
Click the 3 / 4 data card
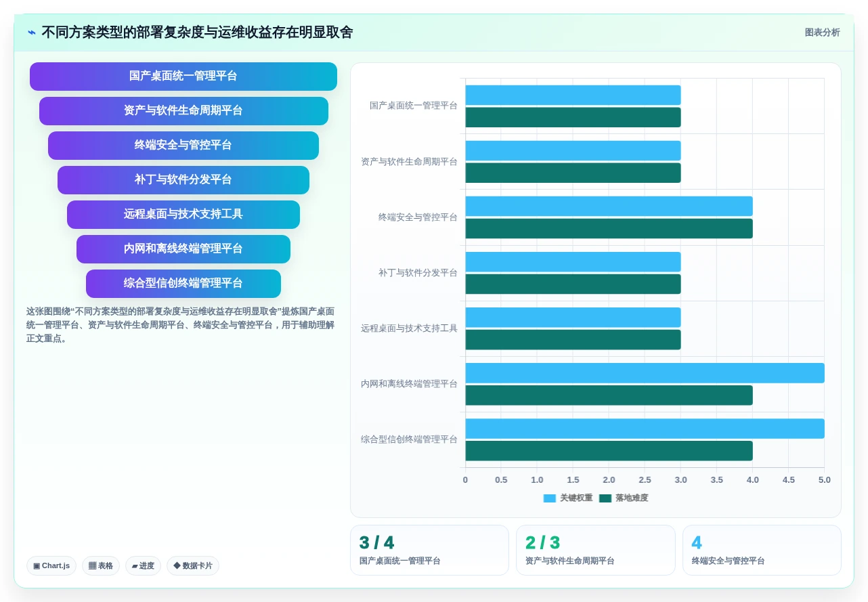(x=429, y=551)
